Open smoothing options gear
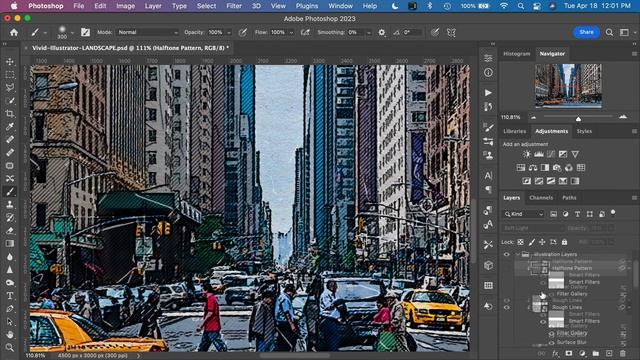 382,32
